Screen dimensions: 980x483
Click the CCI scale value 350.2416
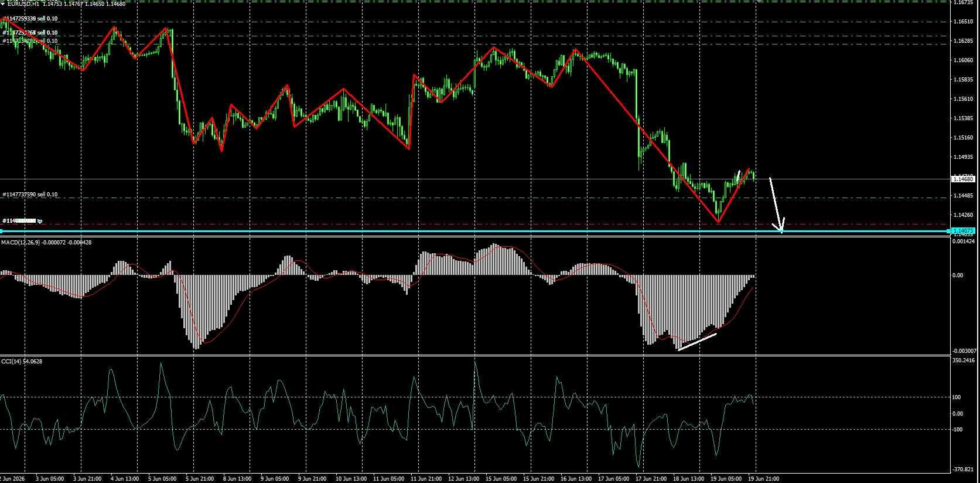pos(964,360)
